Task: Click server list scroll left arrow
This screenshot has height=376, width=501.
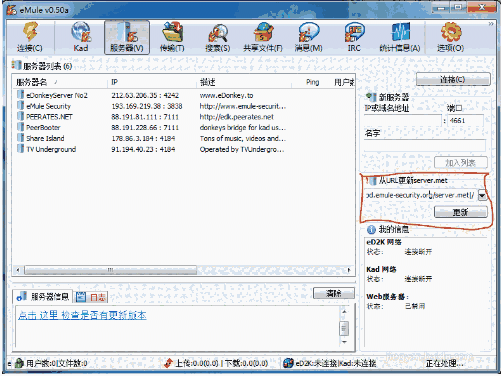Action: pyautogui.click(x=18, y=270)
